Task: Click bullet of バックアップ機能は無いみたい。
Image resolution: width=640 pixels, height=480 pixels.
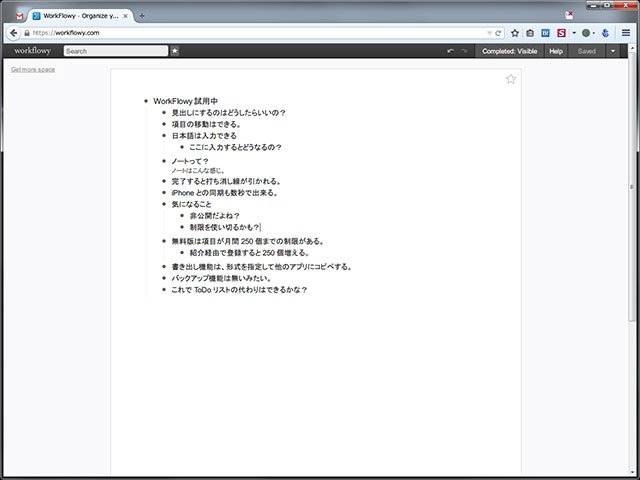Action: pyautogui.click(x=164, y=278)
